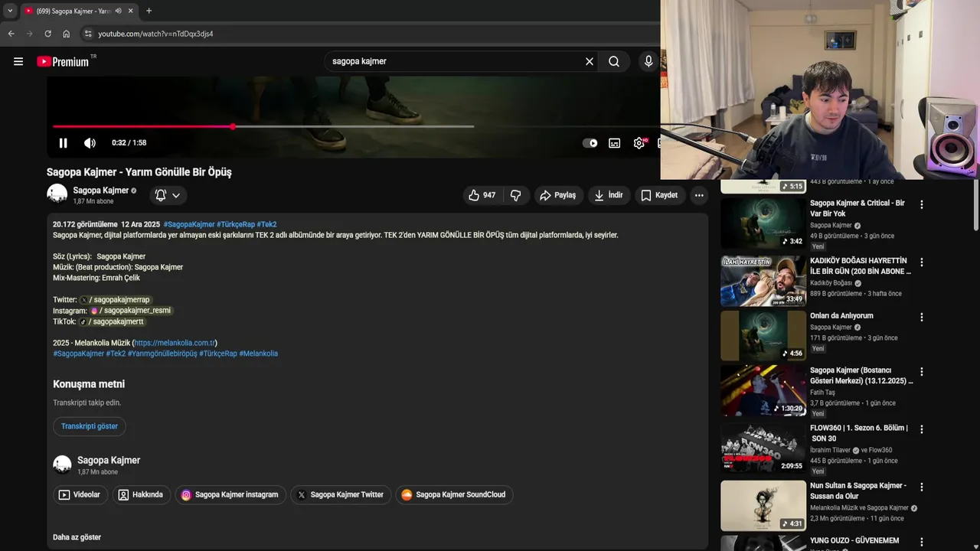The width and height of the screenshot is (980, 551).
Task: Download video with İndir button
Action: [609, 195]
